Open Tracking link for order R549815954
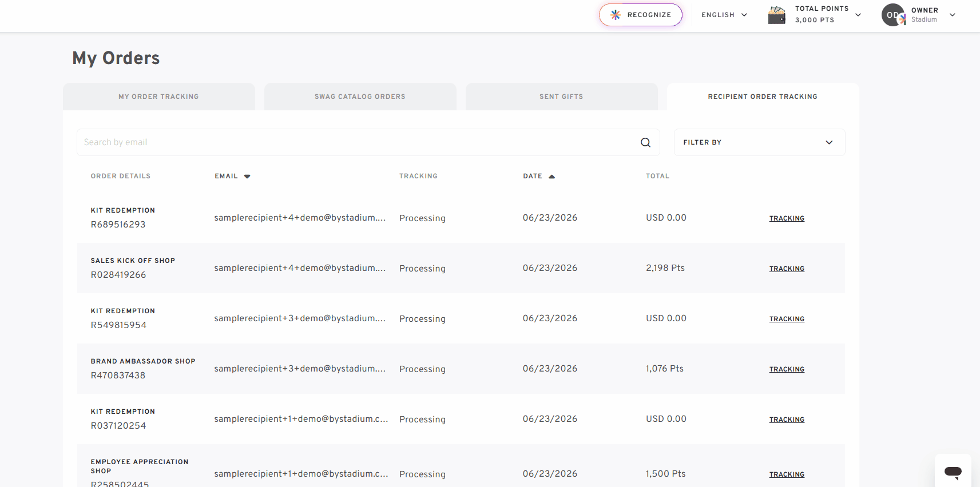The height and width of the screenshot is (487, 980). pyautogui.click(x=787, y=319)
